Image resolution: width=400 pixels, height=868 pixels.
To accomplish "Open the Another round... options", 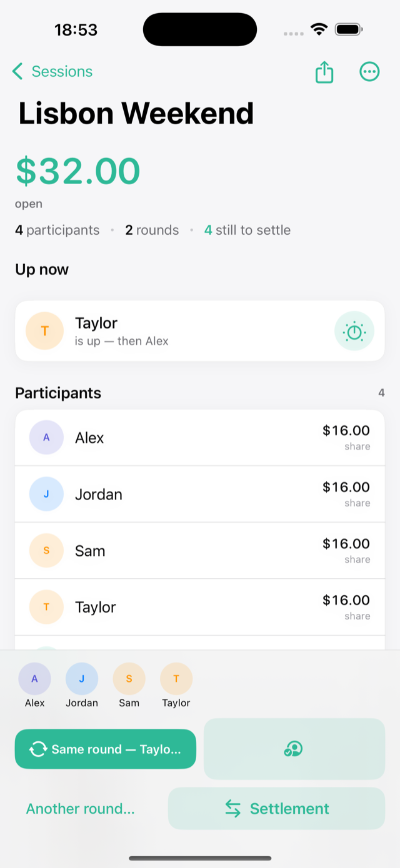I will (x=80, y=809).
